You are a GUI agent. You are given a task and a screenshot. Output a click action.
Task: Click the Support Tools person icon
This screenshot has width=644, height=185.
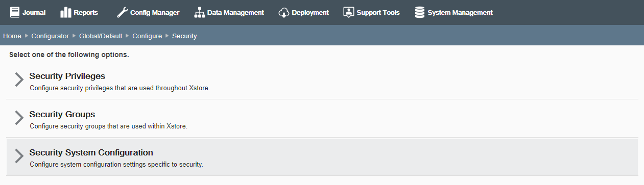tap(348, 12)
